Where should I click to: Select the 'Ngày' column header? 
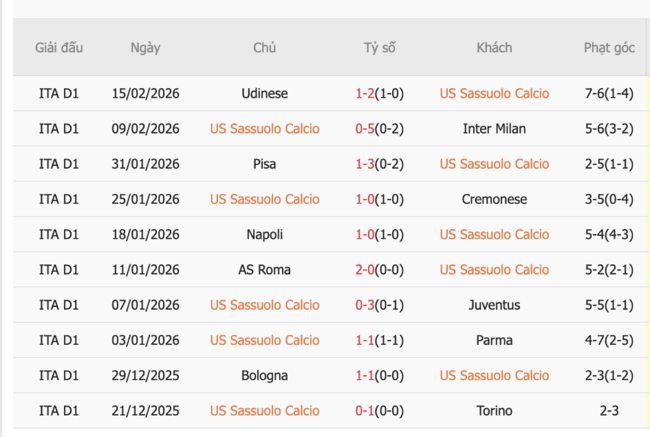point(145,48)
